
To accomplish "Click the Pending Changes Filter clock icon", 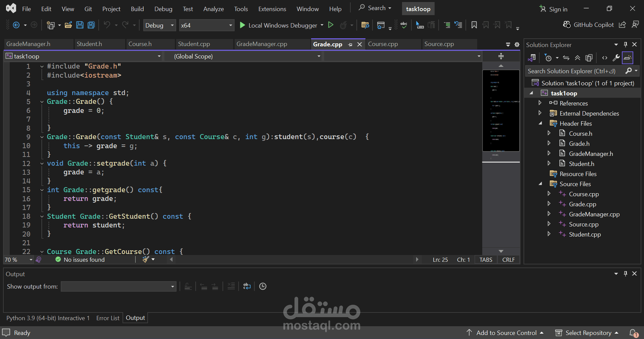I will [x=548, y=58].
